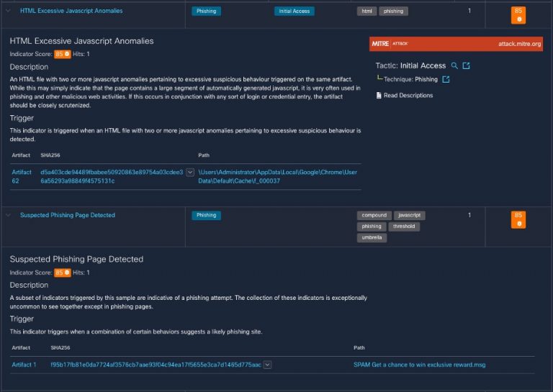Screen dimensions: 553x392
Task: Open the Artifact 62 link
Action: tap(22, 176)
